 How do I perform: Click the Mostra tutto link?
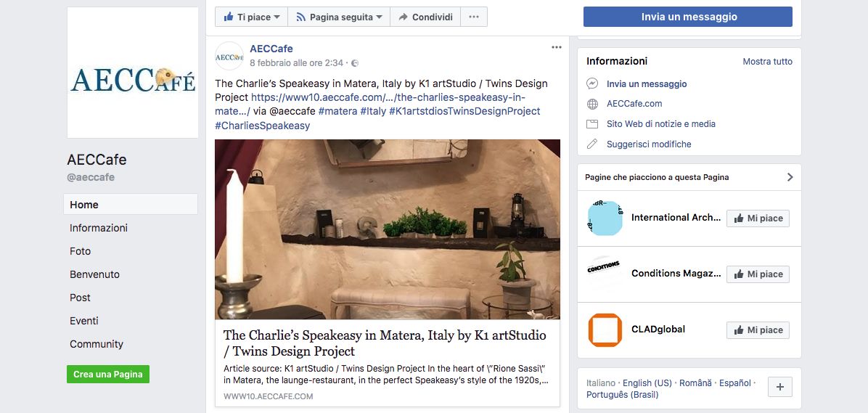(x=767, y=62)
